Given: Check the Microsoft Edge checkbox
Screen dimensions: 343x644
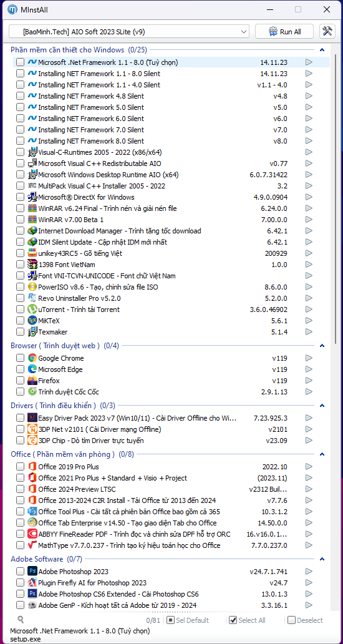Looking at the screenshot, I should (x=20, y=369).
